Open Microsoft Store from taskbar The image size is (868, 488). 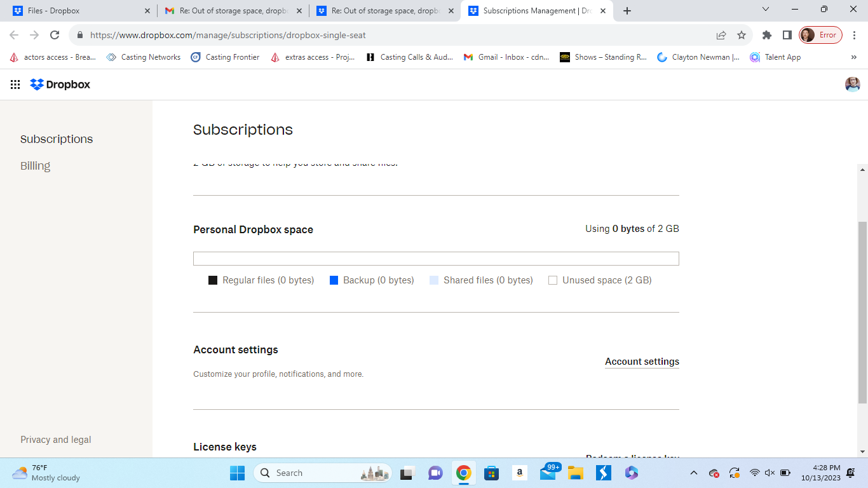pyautogui.click(x=491, y=473)
